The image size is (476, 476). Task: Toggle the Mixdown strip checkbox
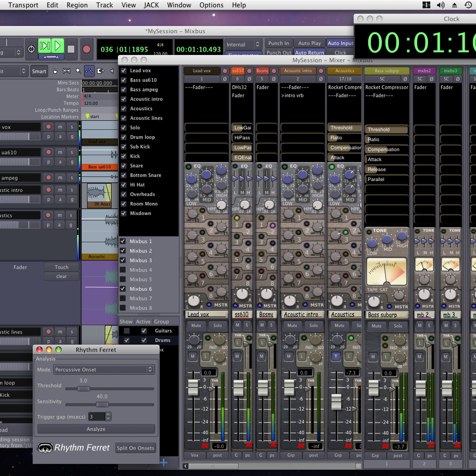point(123,213)
